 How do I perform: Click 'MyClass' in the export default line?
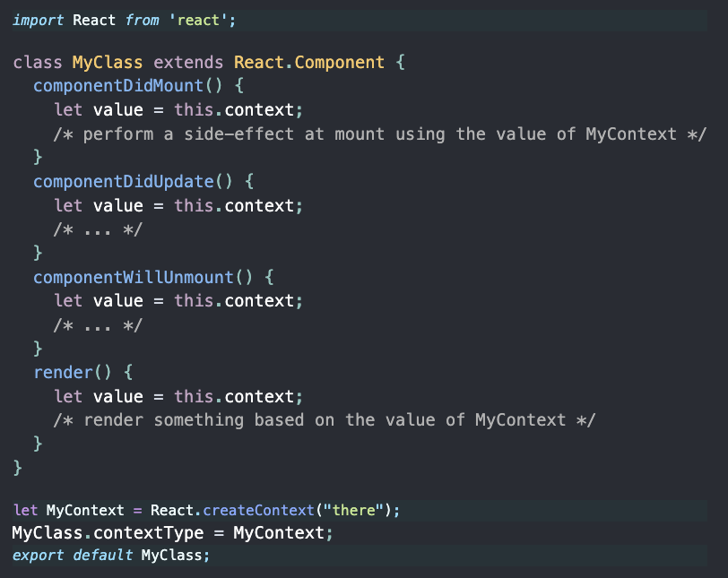pyautogui.click(x=171, y=555)
